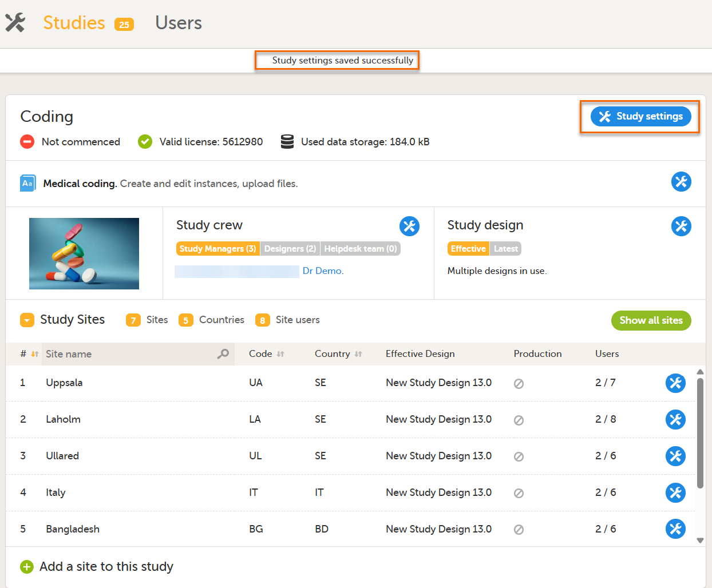Image resolution: width=712 pixels, height=588 pixels.
Task: Open settings for Italy site
Action: (x=675, y=492)
